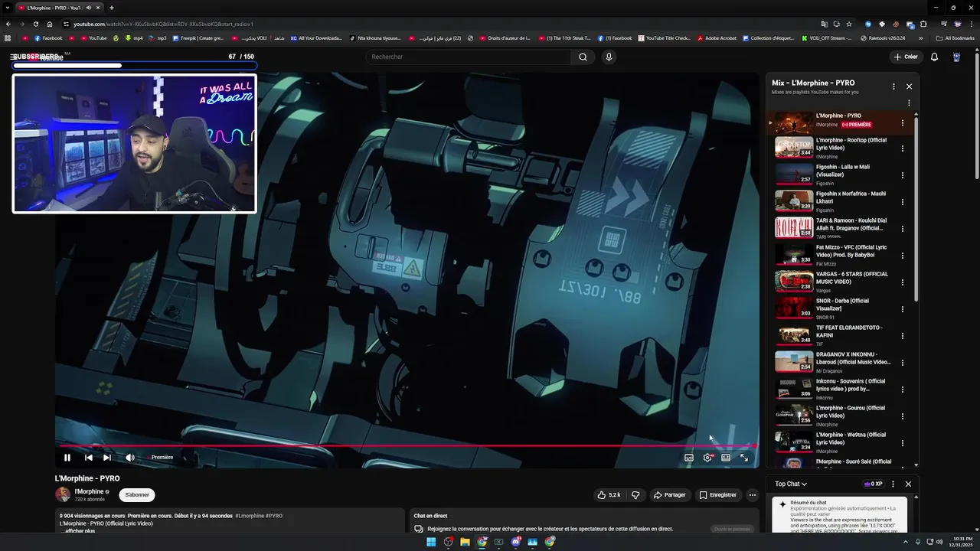Pause the PYRO video playback
The width and height of the screenshot is (980, 551).
pos(67,458)
